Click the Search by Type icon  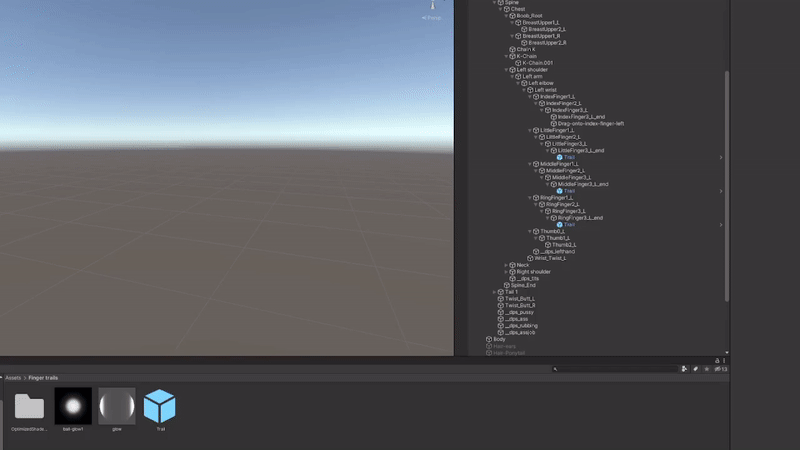pos(684,369)
